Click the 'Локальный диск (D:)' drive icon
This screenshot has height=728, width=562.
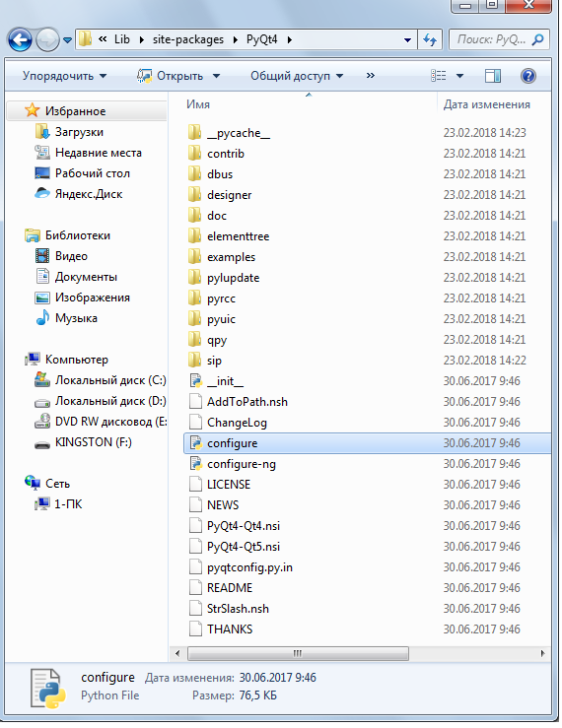point(42,402)
